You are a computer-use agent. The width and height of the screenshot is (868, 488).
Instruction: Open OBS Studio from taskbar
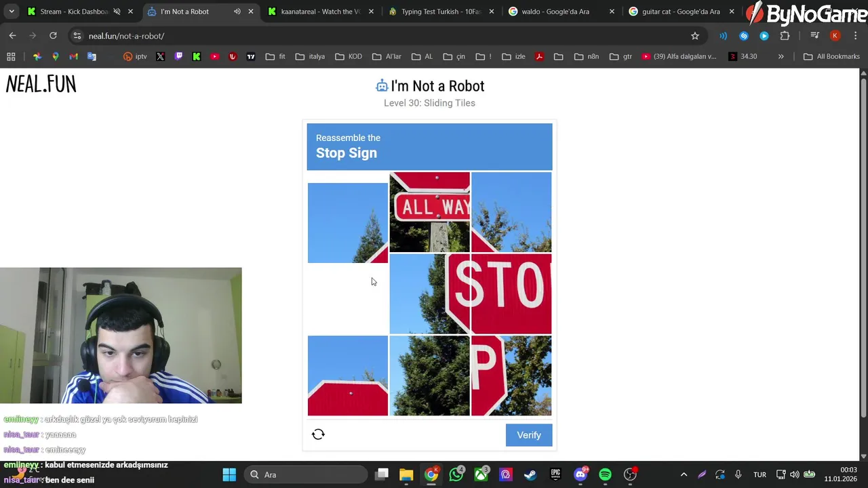[630, 474]
